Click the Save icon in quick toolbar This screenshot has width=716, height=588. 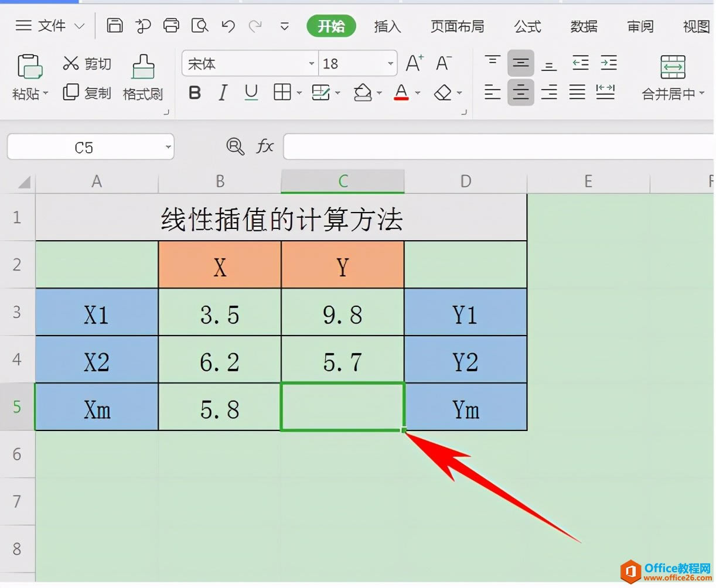pos(114,26)
